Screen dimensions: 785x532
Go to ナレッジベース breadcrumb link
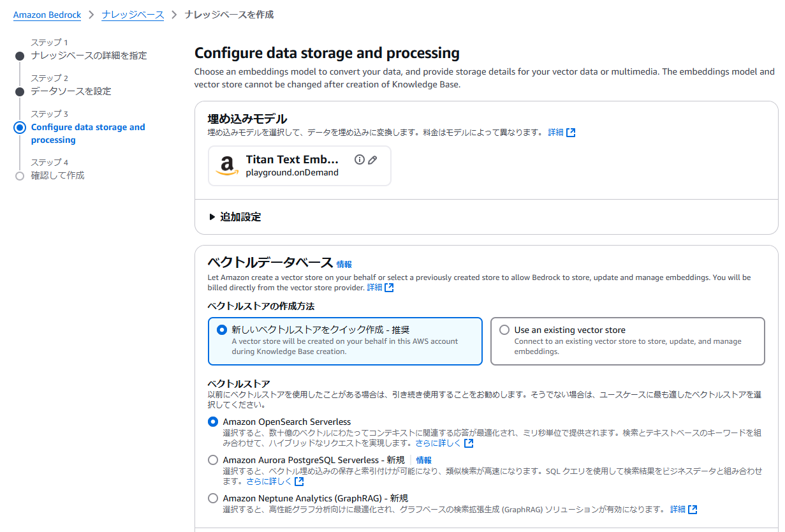click(133, 15)
